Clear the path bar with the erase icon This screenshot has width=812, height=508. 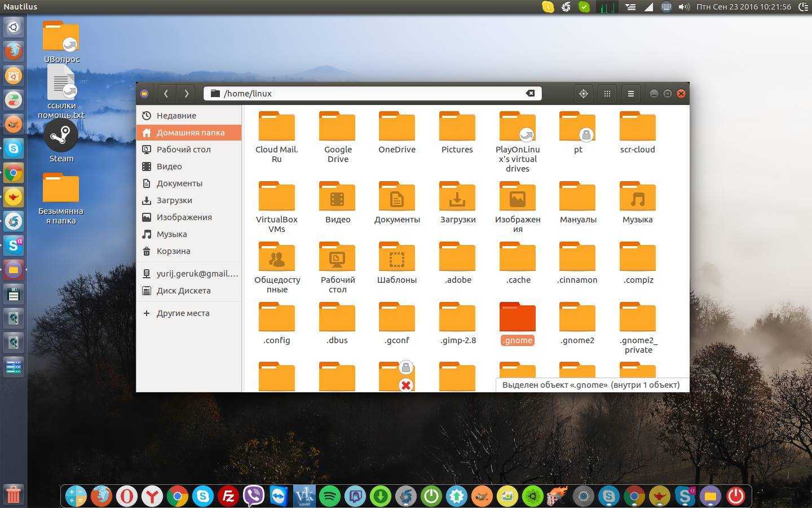click(x=530, y=94)
